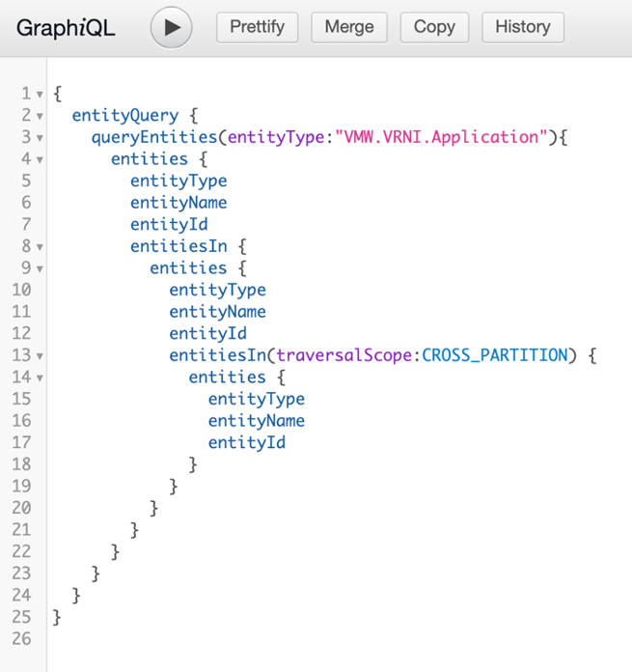Screen dimensions: 632x672
Task: Click the Merge button
Action: [349, 27]
